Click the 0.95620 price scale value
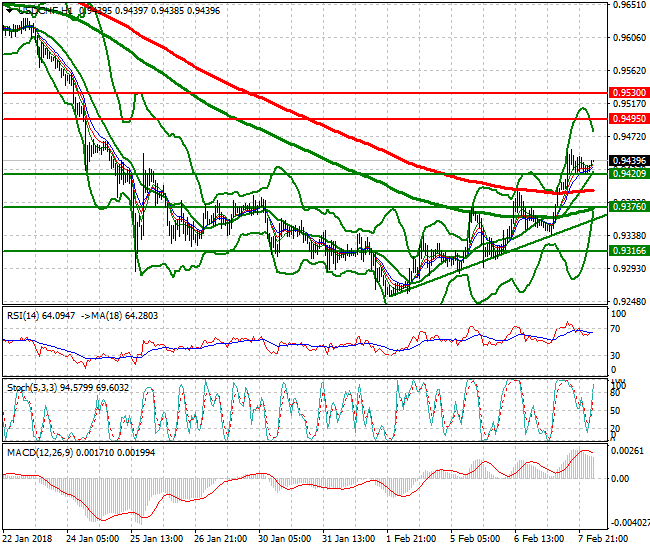The image size is (650, 550). click(629, 71)
